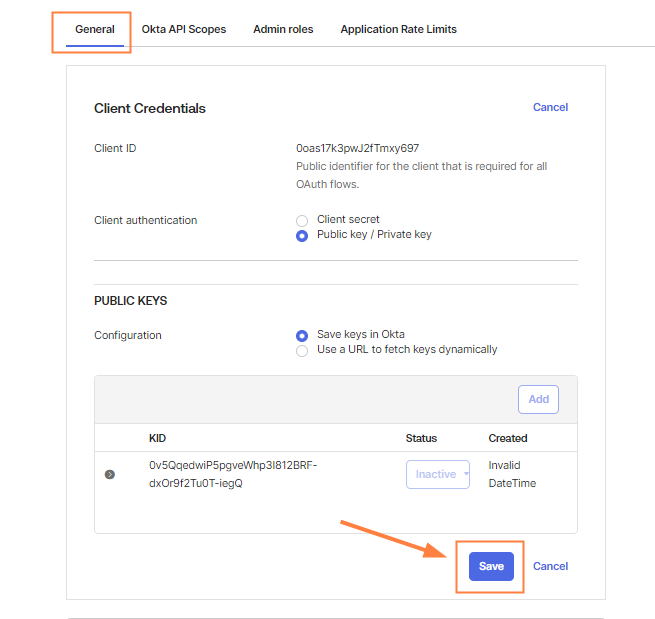The width and height of the screenshot is (655, 619).
Task: Switch to the General tab
Action: tap(95, 30)
